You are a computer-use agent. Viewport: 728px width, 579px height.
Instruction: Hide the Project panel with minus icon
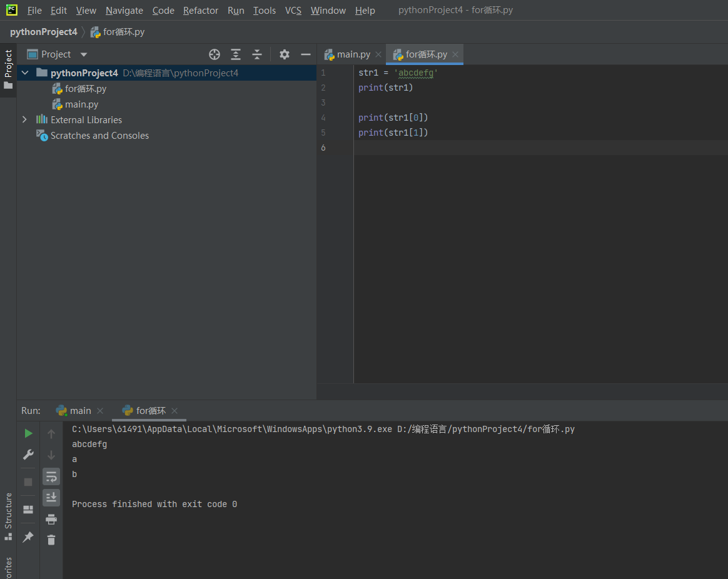pos(305,54)
